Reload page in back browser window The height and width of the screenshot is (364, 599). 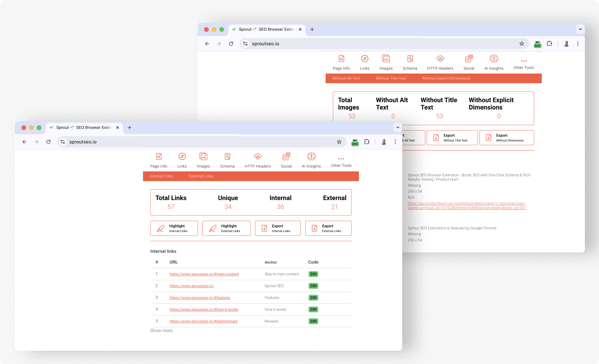coord(231,44)
